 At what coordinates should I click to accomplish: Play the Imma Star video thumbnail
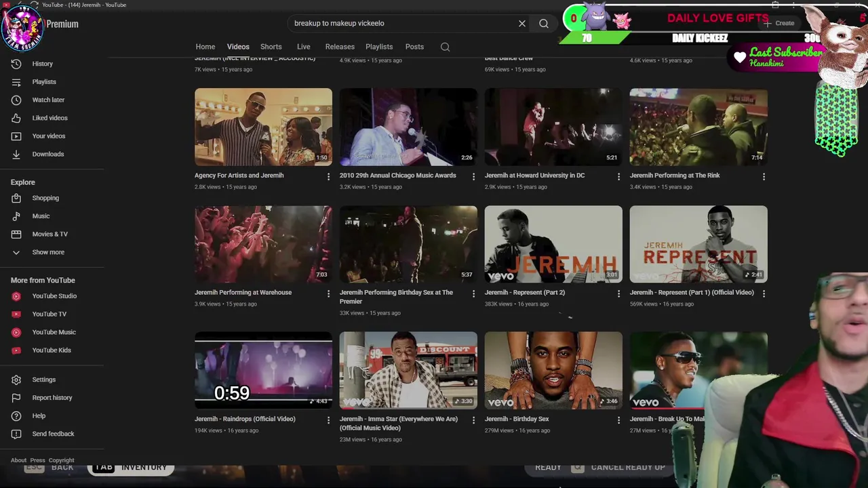(408, 370)
